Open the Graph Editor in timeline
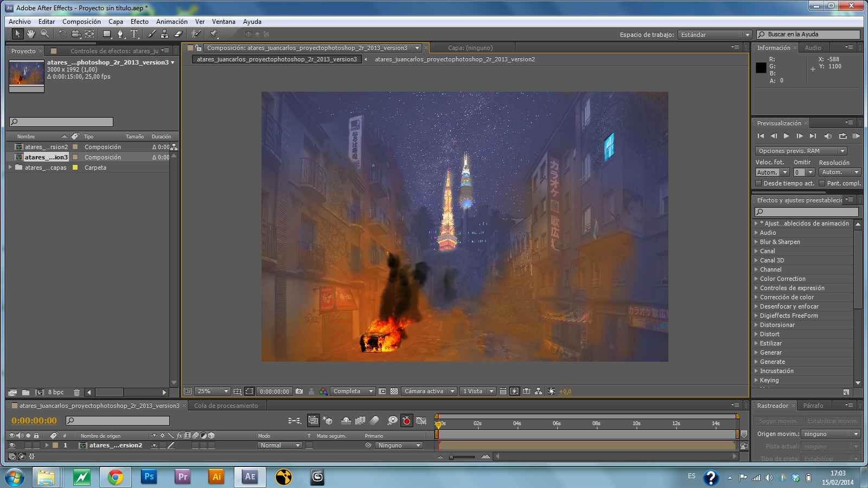This screenshot has height=488, width=868. pos(421,420)
